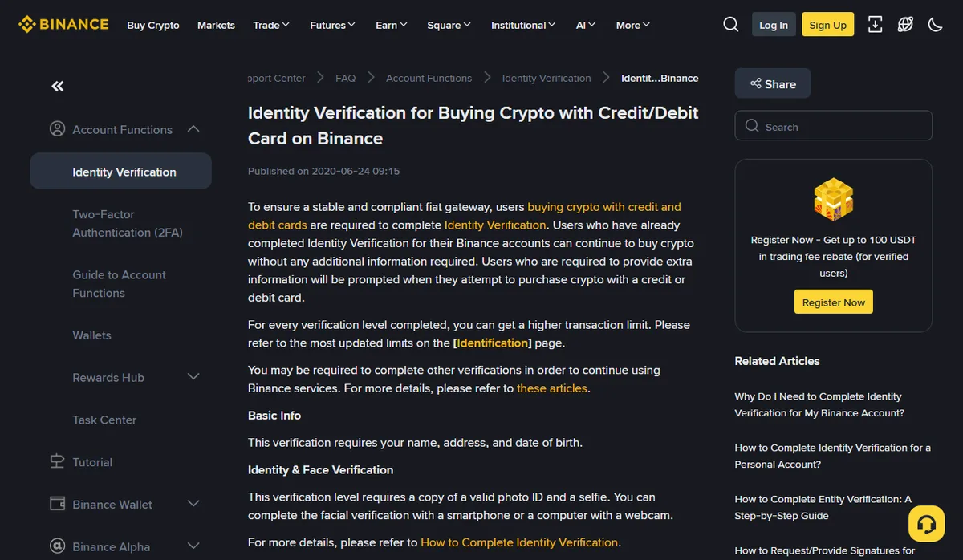Image resolution: width=963 pixels, height=560 pixels.
Task: Click the golden cube reward image
Action: (833, 201)
